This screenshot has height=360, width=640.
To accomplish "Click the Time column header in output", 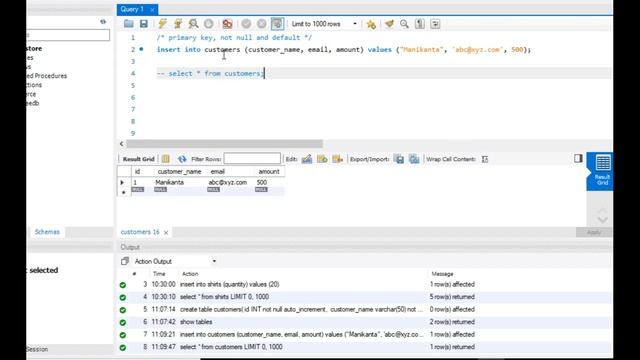I will [159, 274].
